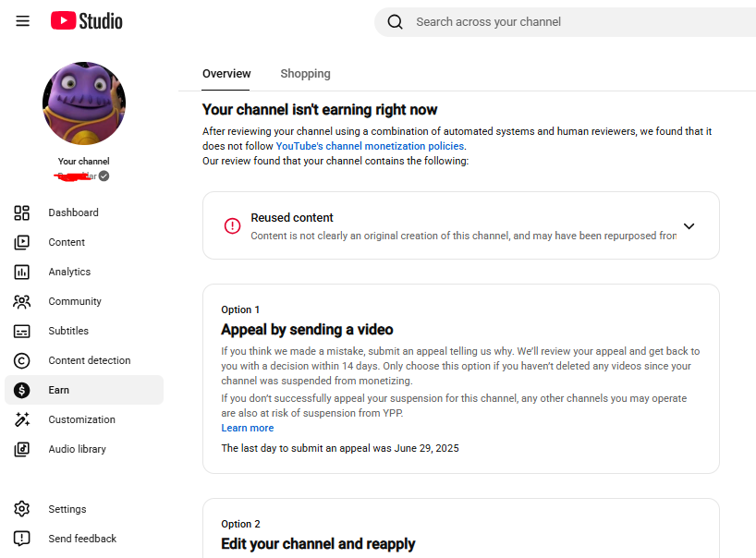The width and height of the screenshot is (756, 558).
Task: Click the search magnifier icon
Action: pos(395,21)
